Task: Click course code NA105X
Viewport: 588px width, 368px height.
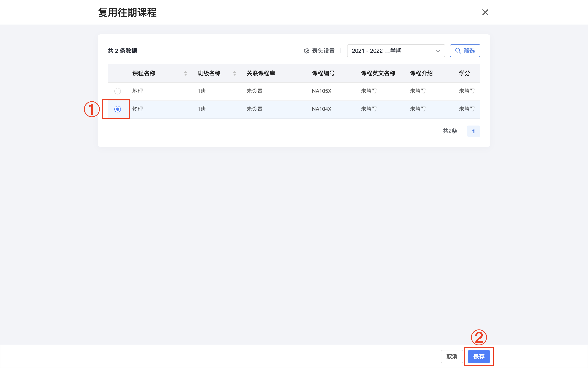Action: point(321,91)
